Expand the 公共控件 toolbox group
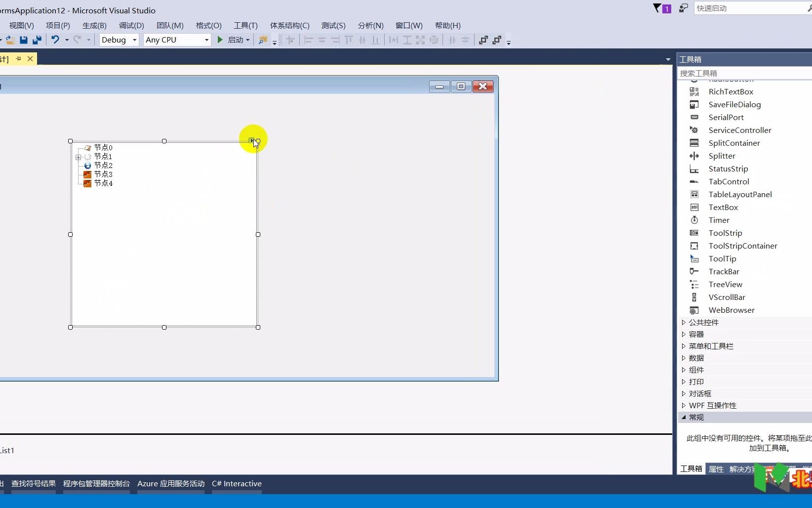 [x=684, y=322]
